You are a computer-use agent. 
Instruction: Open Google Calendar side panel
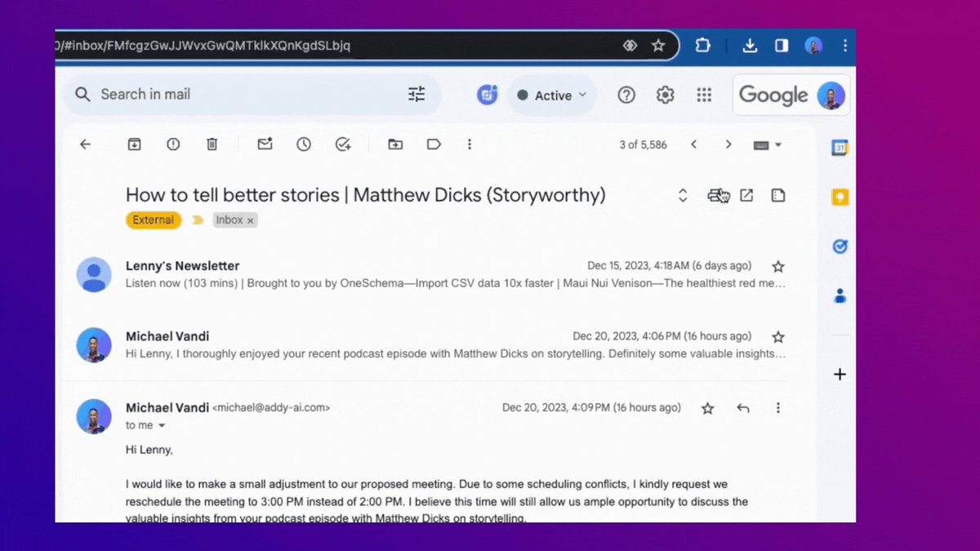point(840,148)
